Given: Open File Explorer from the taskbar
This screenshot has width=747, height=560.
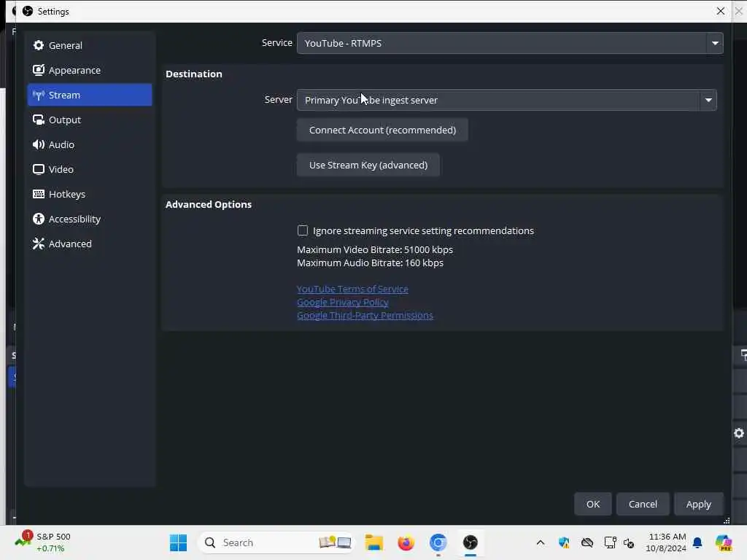Looking at the screenshot, I should [x=374, y=542].
